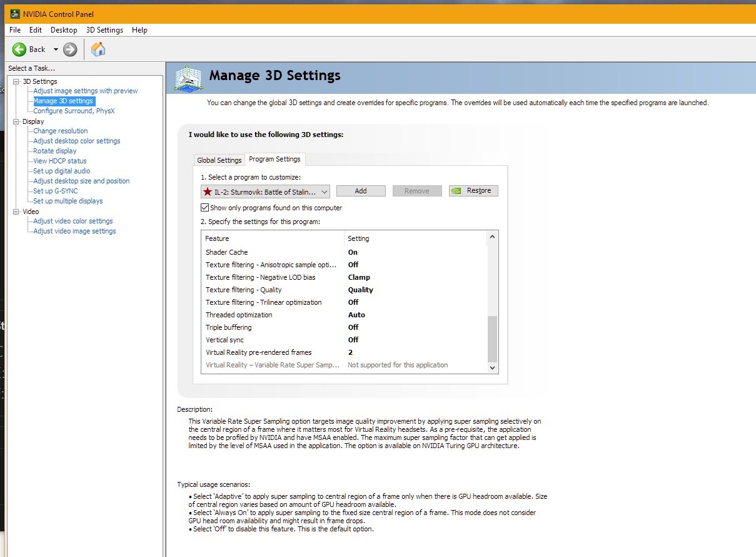Viewport: 756px width, 557px height.
Task: Open Set up digital audio
Action: 62,171
